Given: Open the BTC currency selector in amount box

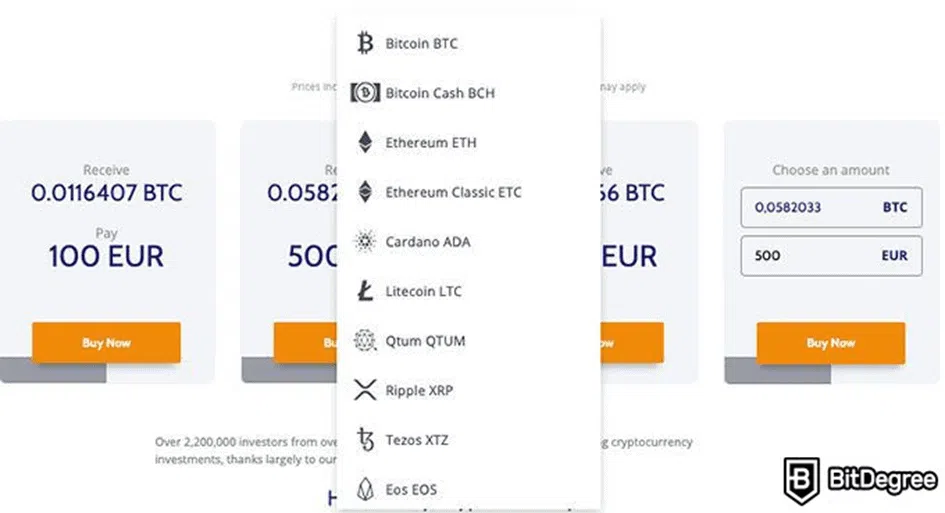Looking at the screenshot, I should 895,207.
